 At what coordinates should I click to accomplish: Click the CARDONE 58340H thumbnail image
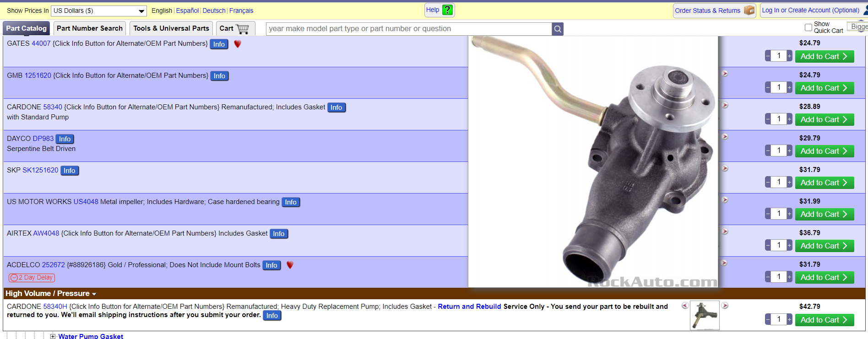point(705,315)
